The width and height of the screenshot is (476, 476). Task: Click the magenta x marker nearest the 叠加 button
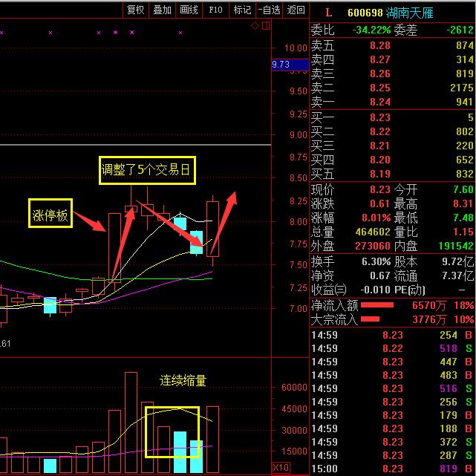point(180,33)
